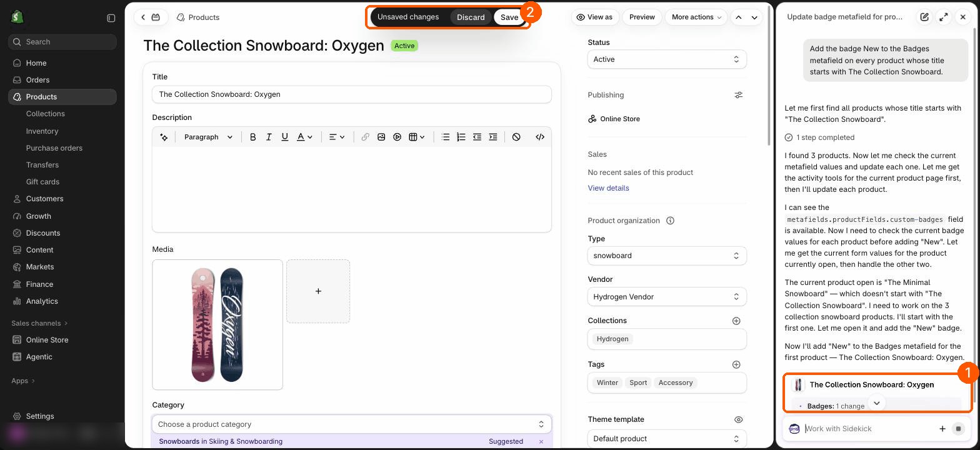
Task: Preview the theme template with eye icon
Action: [x=738, y=419]
